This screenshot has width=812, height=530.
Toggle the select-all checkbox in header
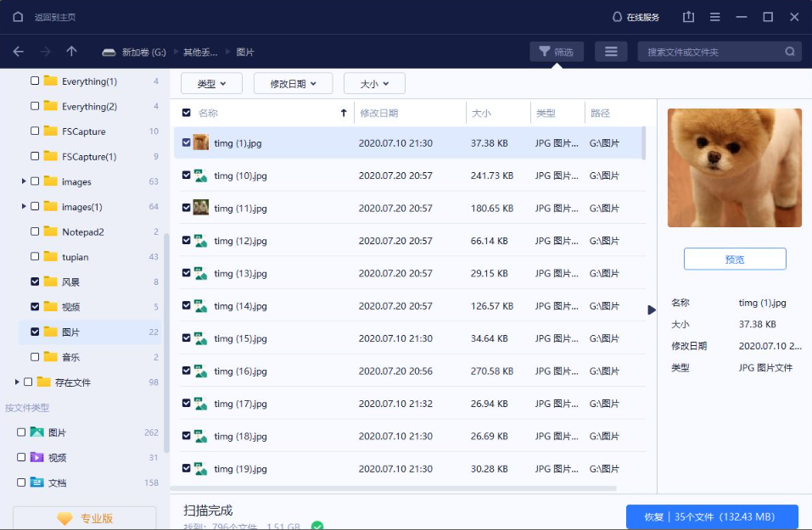(x=187, y=113)
